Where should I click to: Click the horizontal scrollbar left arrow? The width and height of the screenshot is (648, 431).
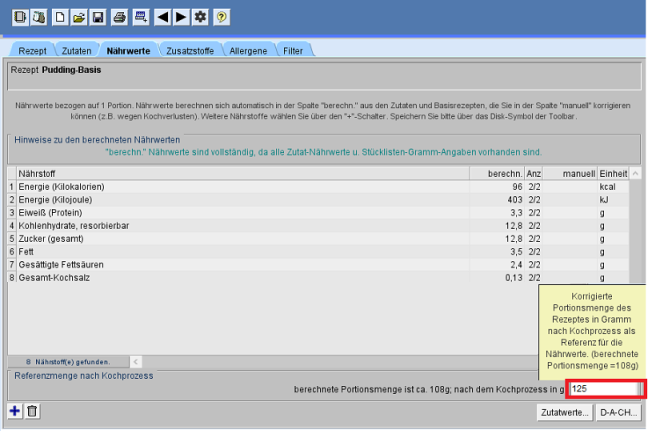coord(136,361)
